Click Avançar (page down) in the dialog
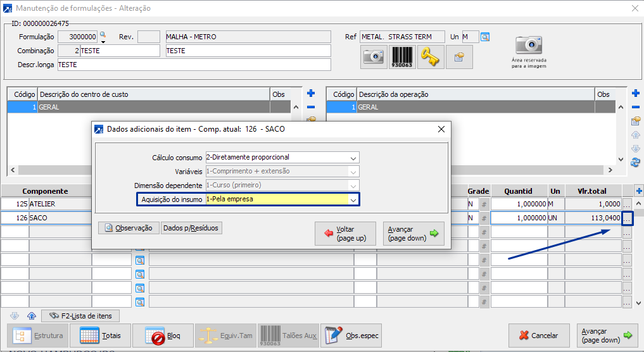Viewport: 644px width, 352px height. click(414, 234)
